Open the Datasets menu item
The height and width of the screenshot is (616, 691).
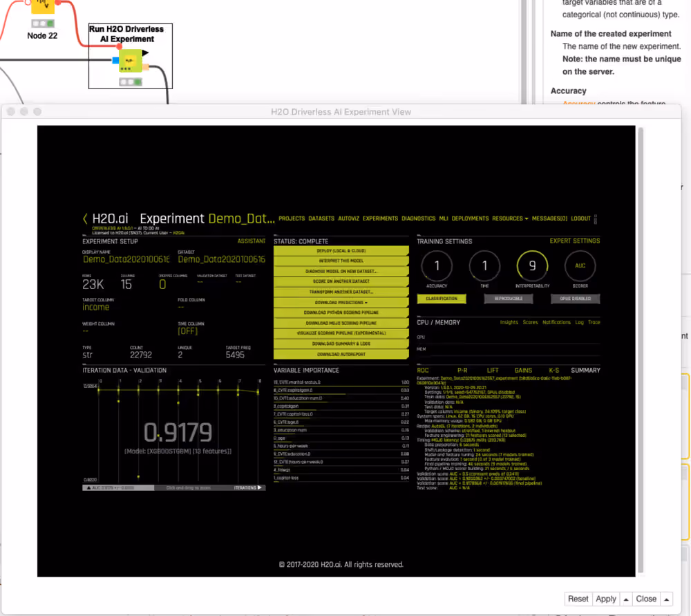pyautogui.click(x=321, y=218)
